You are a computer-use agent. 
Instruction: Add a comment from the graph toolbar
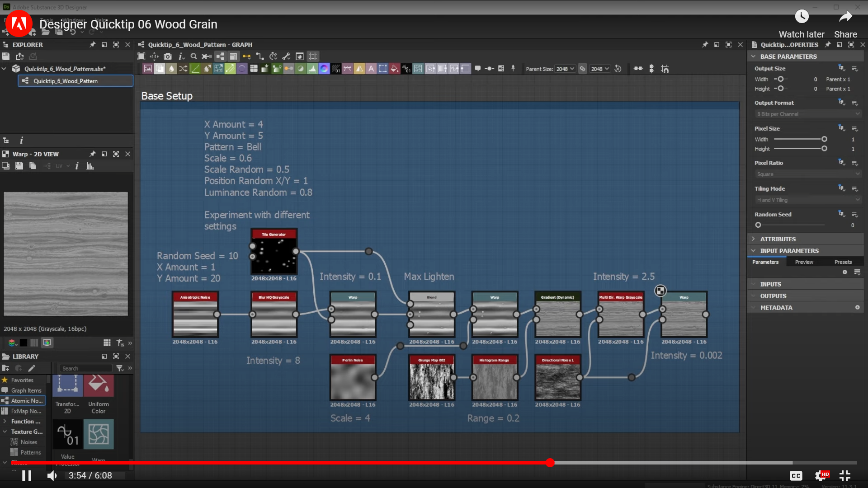477,69
